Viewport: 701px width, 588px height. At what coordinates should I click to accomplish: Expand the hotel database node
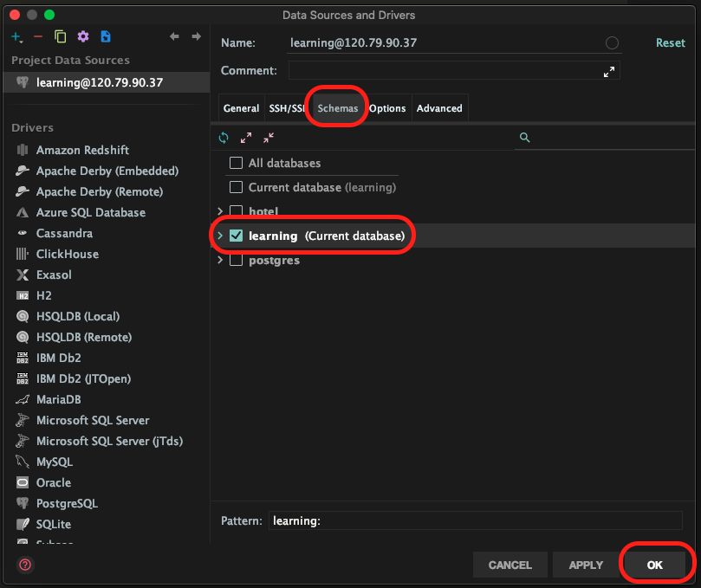pos(220,211)
